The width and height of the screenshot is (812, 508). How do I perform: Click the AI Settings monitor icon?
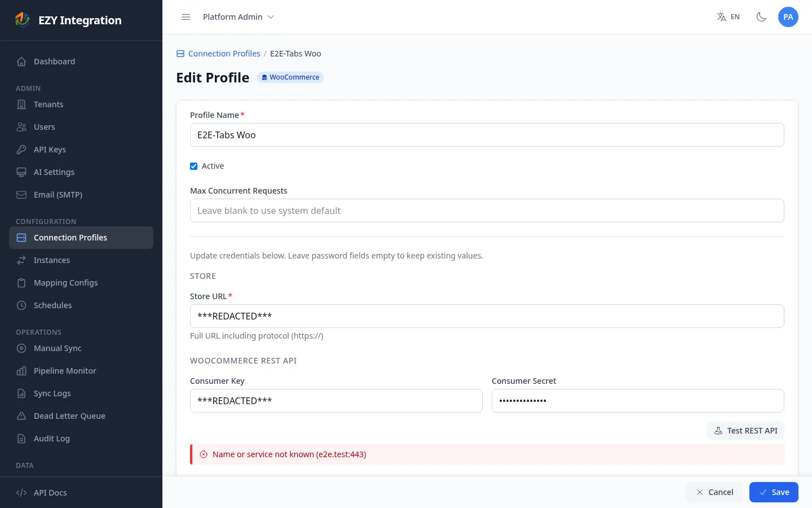[21, 172]
